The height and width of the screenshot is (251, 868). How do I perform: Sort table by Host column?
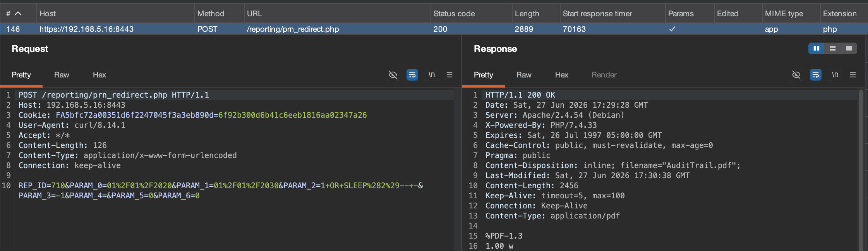tap(115, 14)
